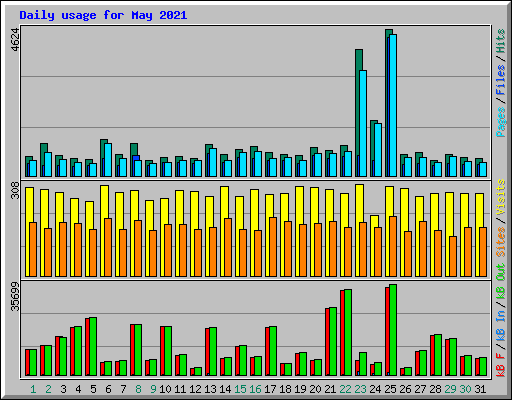The height and width of the screenshot is (400, 512).
Task: Click the 'kB Out' legend label
Action: (500, 282)
